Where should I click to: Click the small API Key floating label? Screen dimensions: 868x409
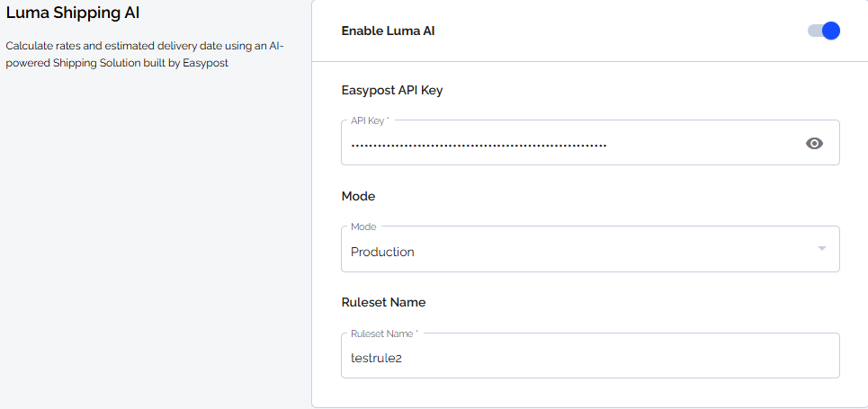pos(370,120)
